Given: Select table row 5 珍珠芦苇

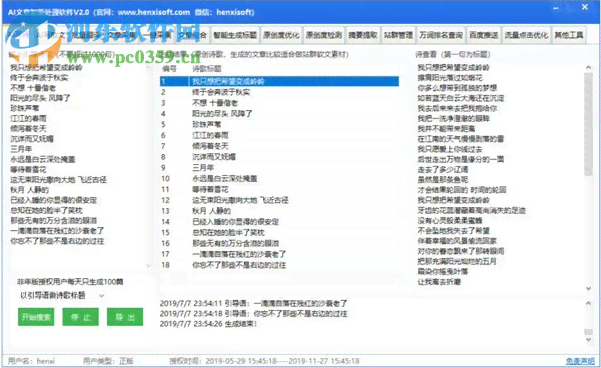Looking at the screenshot, I should (279, 125).
